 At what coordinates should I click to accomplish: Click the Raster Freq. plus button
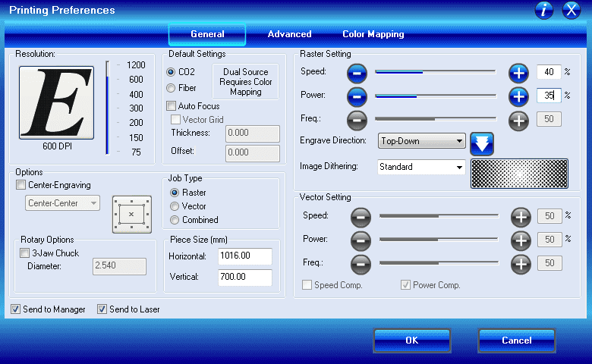[x=518, y=121]
